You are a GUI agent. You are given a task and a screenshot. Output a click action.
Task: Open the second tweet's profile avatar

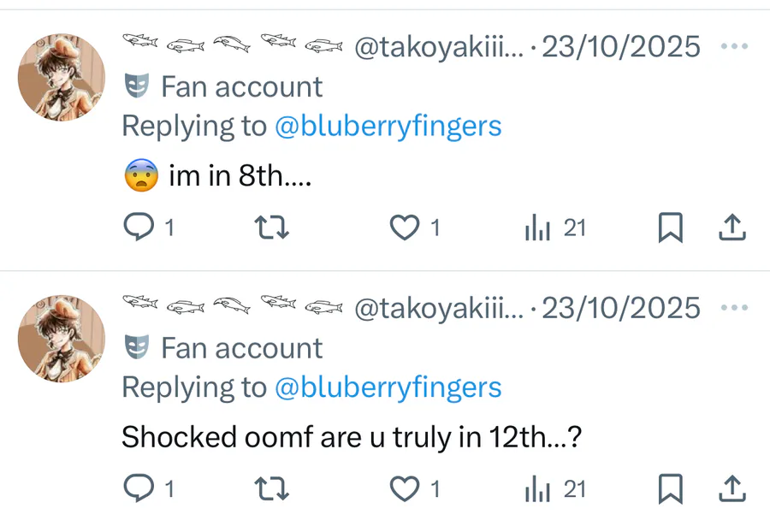[x=62, y=340]
